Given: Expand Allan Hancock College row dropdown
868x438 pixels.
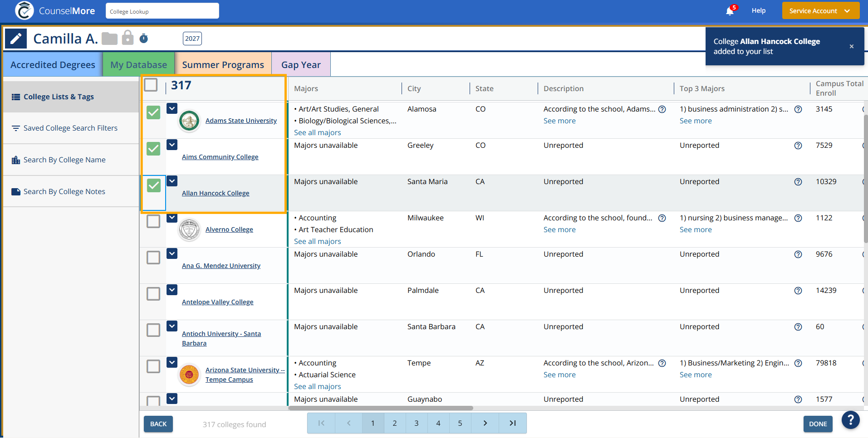Looking at the screenshot, I should [x=172, y=181].
